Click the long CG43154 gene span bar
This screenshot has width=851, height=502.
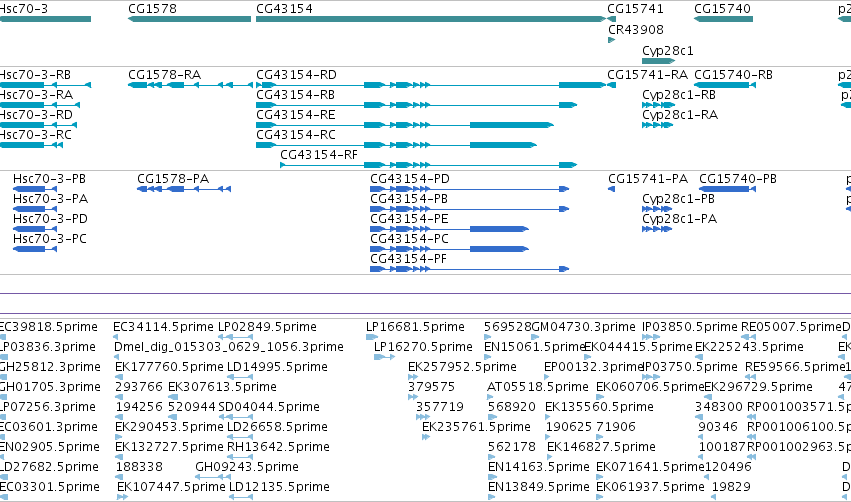click(x=431, y=19)
